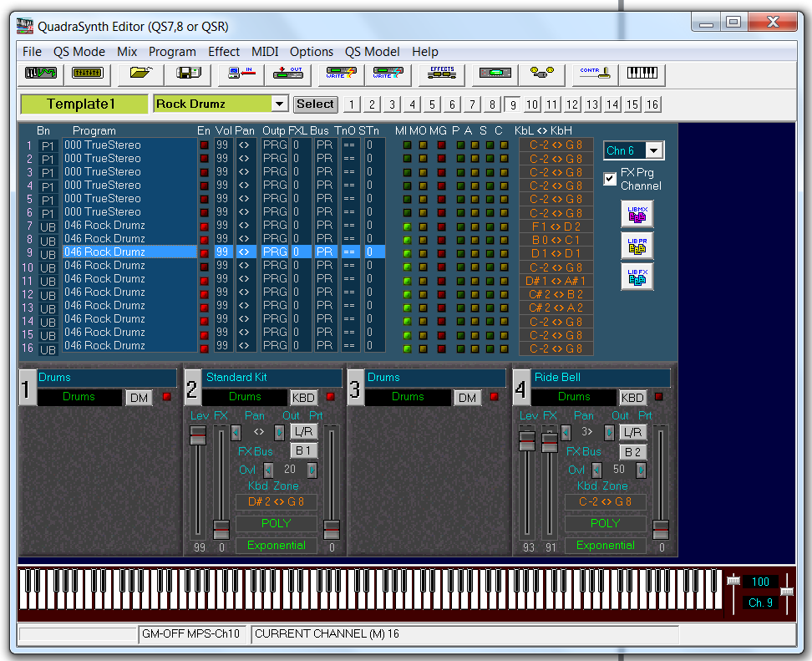Image resolution: width=812 pixels, height=661 pixels.
Task: Toggle the enable LED for channel 1
Action: coord(204,145)
